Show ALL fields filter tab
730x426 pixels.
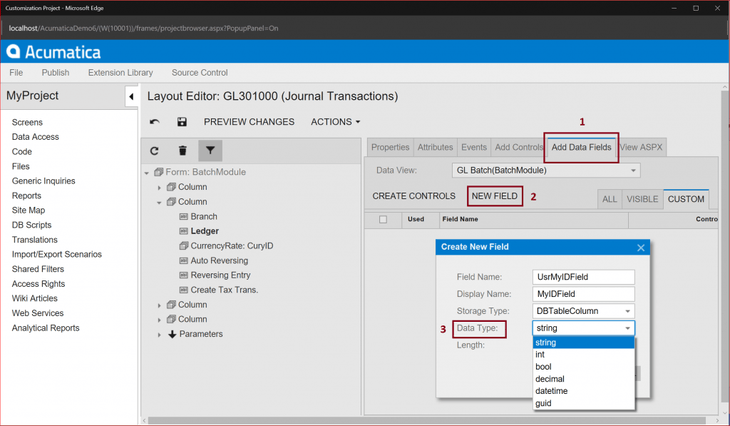(x=609, y=199)
